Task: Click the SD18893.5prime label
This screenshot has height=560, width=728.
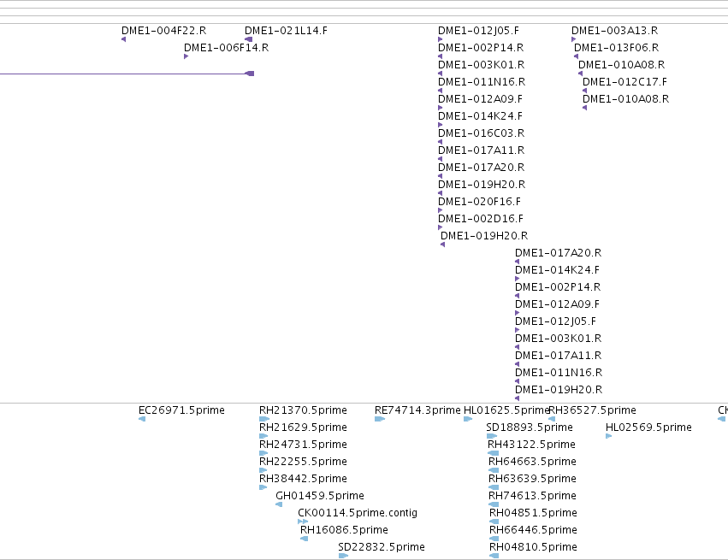Action: click(530, 427)
